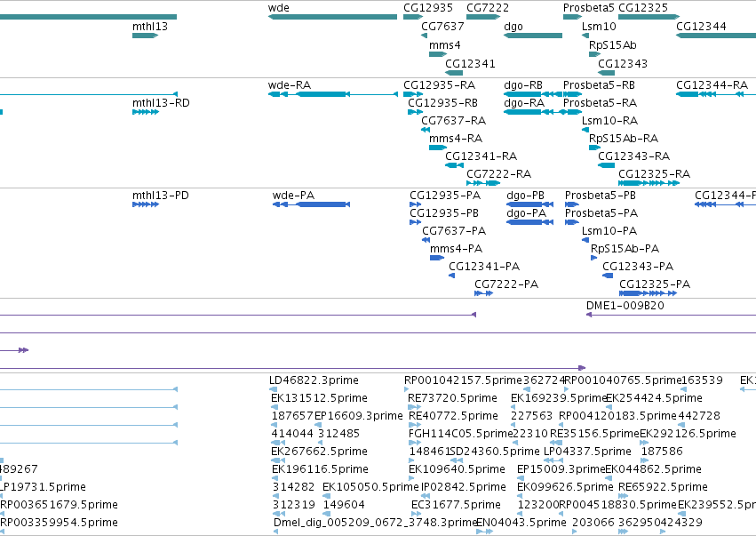Click the EK109640.5prime label
Viewport: 756px width, 536px height.
[457, 469]
